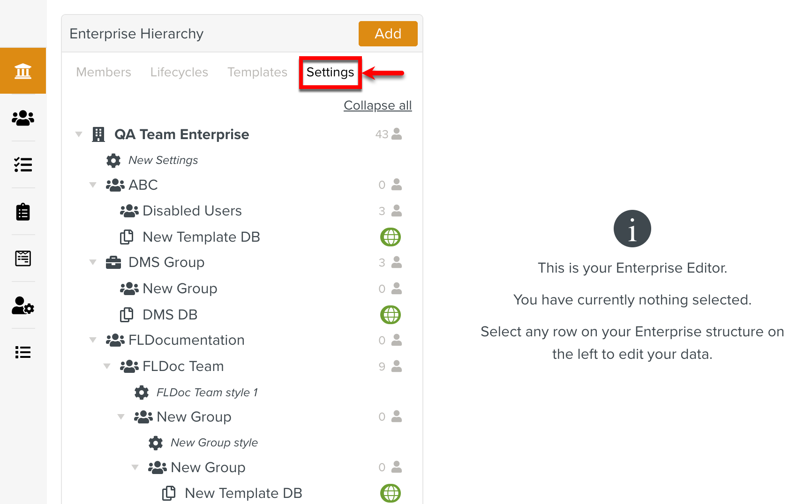This screenshot has height=504, width=812.
Task: Open the Templates tab
Action: click(257, 72)
